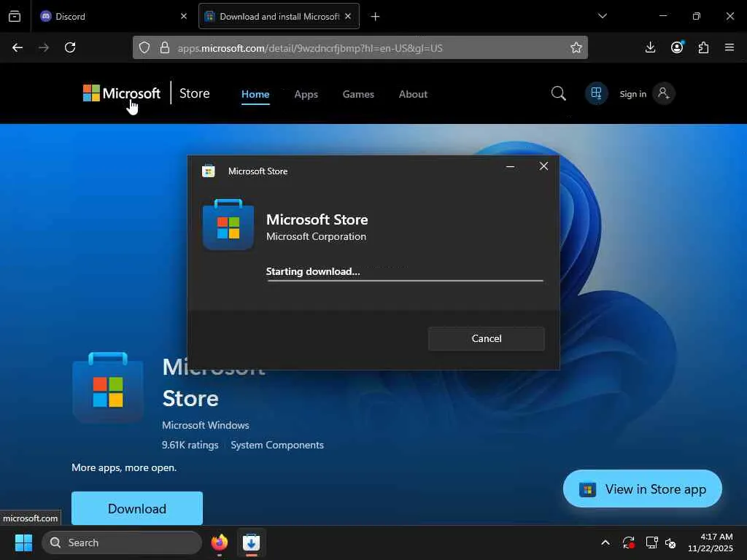Open a new browser tab
This screenshot has height=560, width=747.
click(x=376, y=17)
